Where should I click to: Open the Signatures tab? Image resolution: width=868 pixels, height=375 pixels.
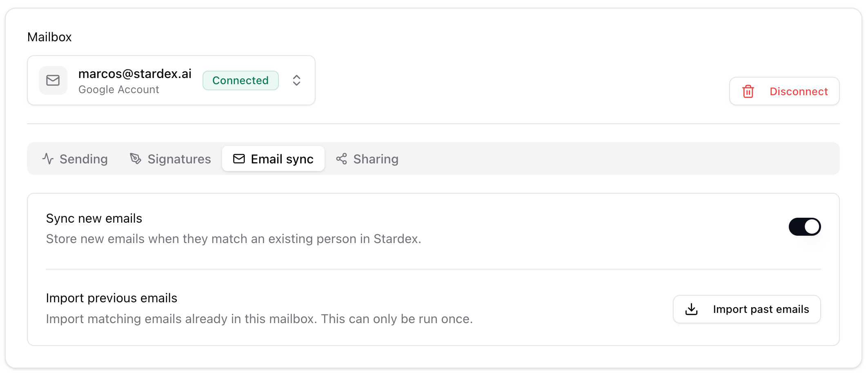point(170,159)
